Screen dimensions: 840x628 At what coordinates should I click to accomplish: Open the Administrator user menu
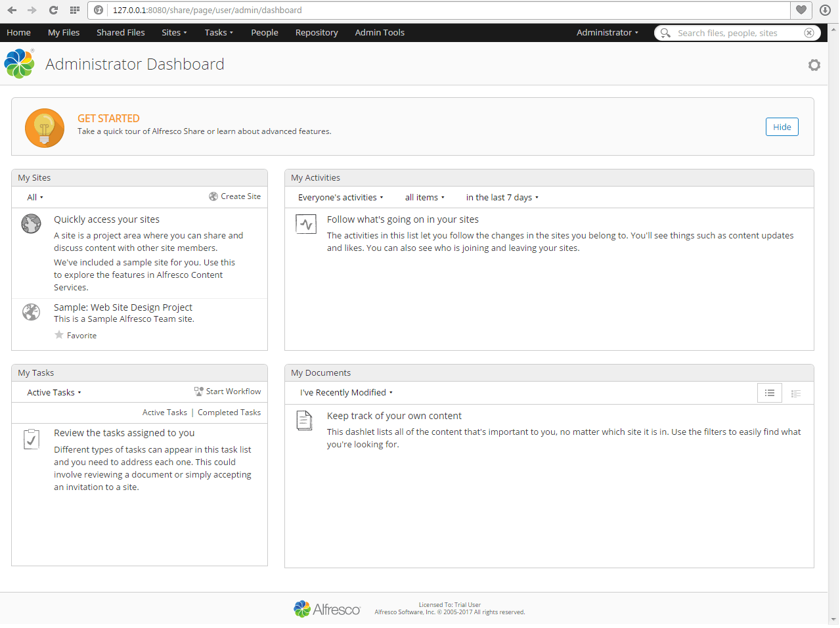[x=608, y=32]
